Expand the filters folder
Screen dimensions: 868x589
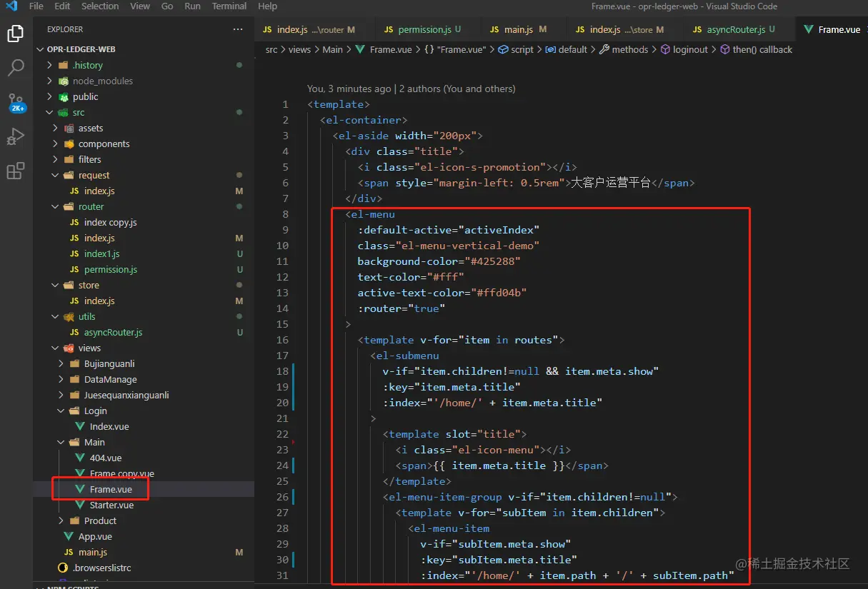click(89, 159)
